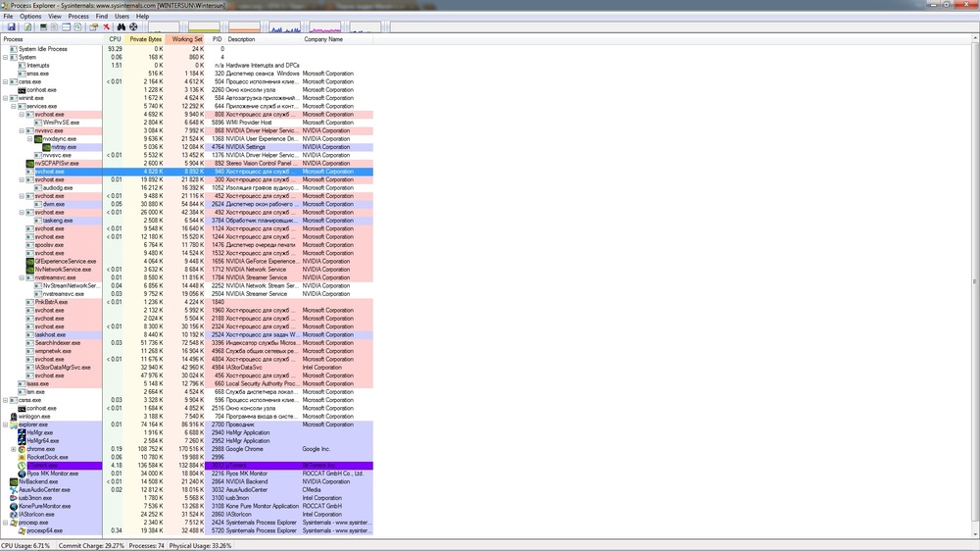Select the dwm.exe process
980x551 pixels.
tap(187, 204)
